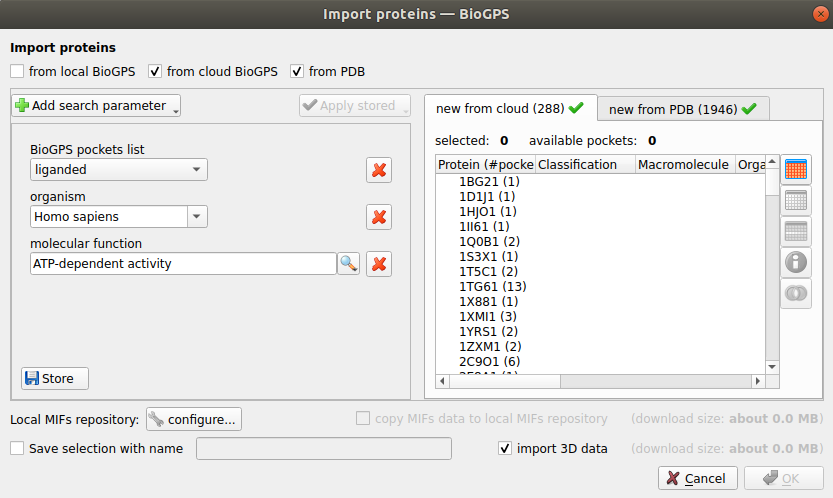Sort by Classification column header
The width and height of the screenshot is (833, 498).
585,165
